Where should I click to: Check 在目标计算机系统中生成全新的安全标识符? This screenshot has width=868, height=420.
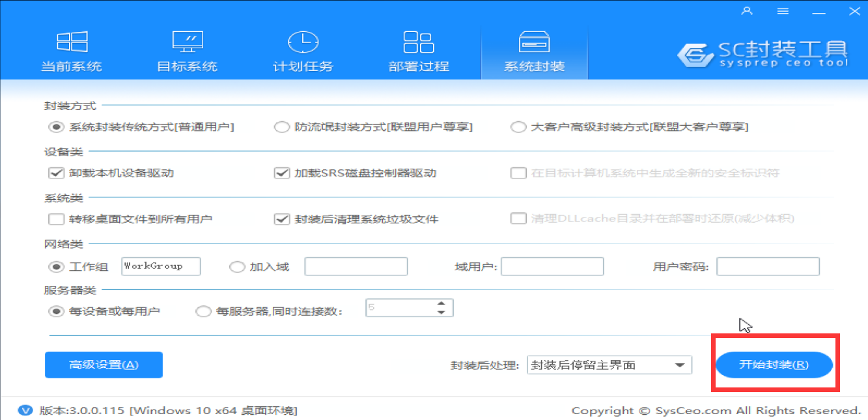coord(518,173)
